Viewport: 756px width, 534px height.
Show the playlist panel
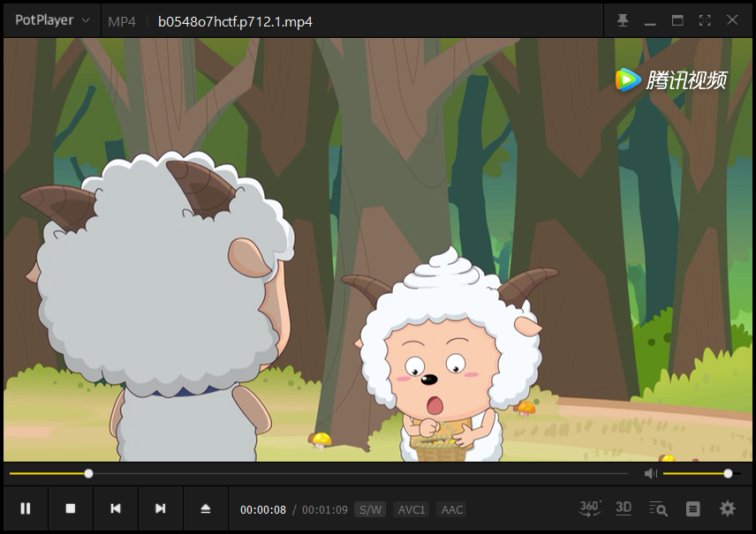point(692,508)
